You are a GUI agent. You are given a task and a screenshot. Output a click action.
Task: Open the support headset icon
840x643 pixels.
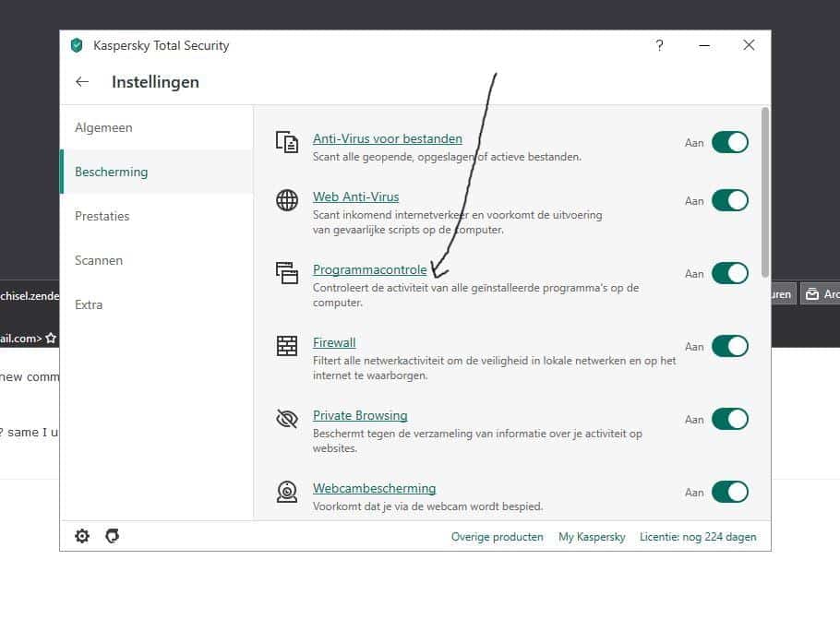pyautogui.click(x=112, y=536)
